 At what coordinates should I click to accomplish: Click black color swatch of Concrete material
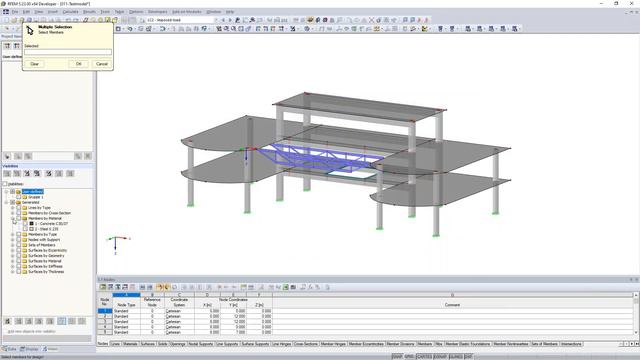click(31, 224)
